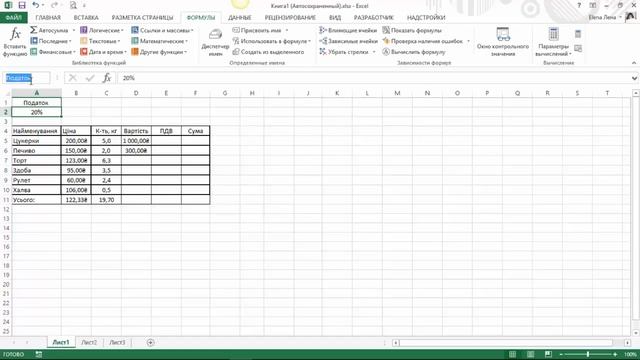Click the macro record icon in status bar
Image resolution: width=640 pixels, height=360 pixels.
pyautogui.click(x=39, y=354)
